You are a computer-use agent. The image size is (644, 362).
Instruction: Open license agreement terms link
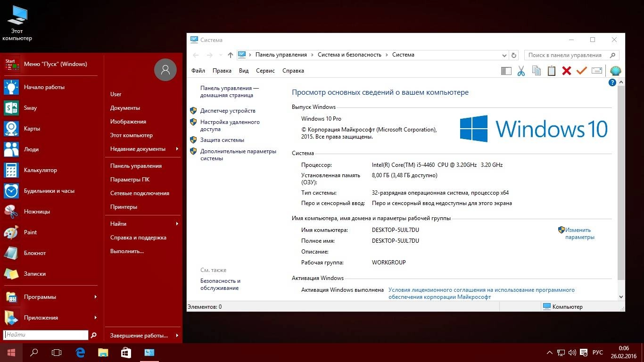tap(481, 294)
